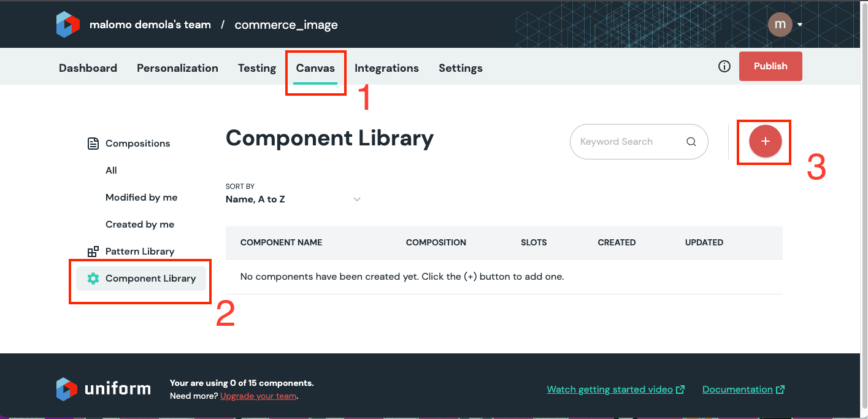
Task: Select the Canvas tab
Action: (x=315, y=68)
